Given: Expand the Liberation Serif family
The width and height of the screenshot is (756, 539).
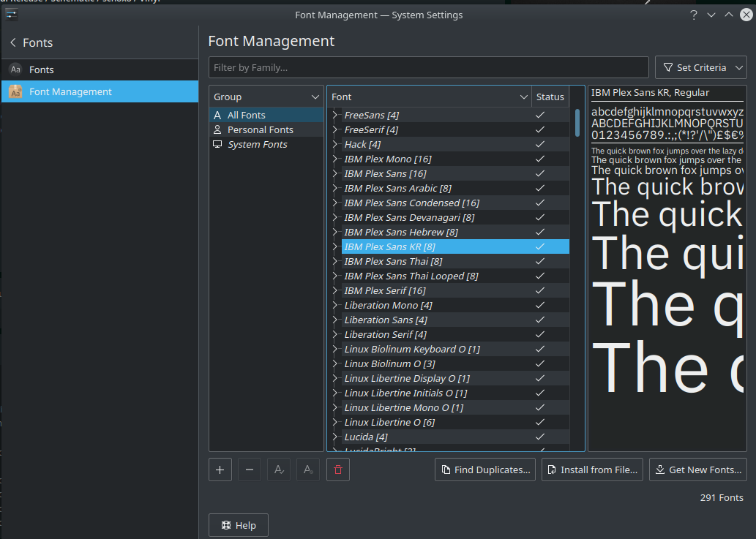Looking at the screenshot, I should [335, 334].
